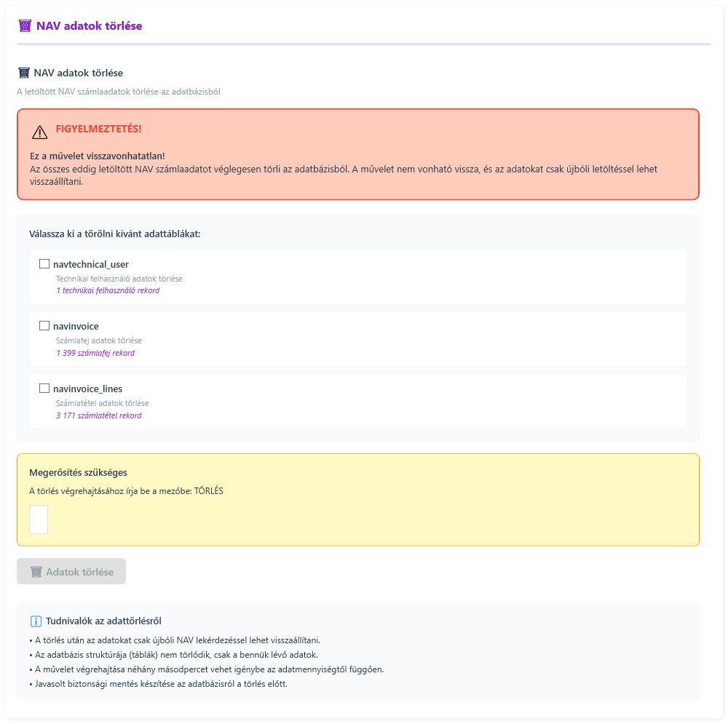The height and width of the screenshot is (724, 728).
Task: Select the navinvoice_lines checkbox
Action: click(x=44, y=389)
